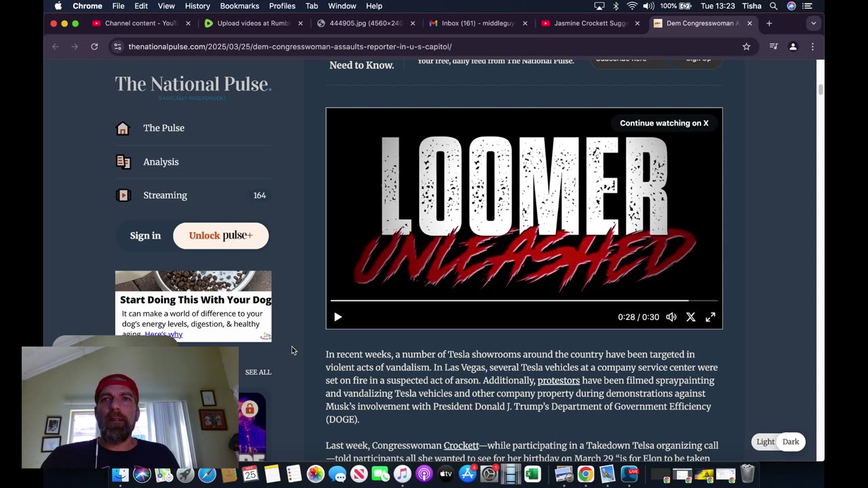Go forward in browser history
The width and height of the screenshot is (868, 488).
coord(75,47)
